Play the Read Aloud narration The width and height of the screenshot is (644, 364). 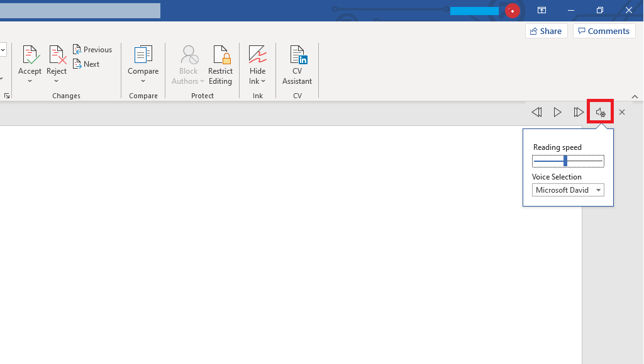point(557,112)
